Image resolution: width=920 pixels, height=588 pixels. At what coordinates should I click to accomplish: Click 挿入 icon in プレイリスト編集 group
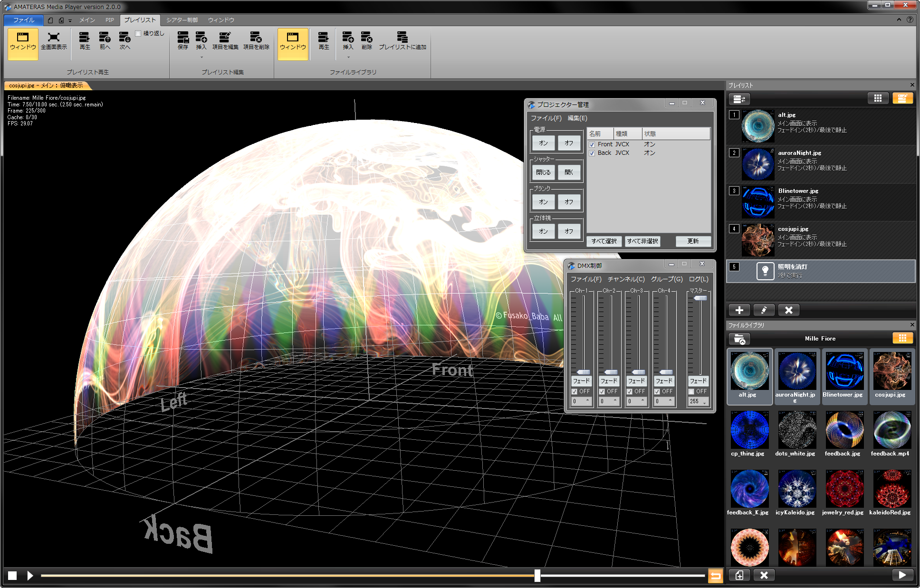(201, 41)
